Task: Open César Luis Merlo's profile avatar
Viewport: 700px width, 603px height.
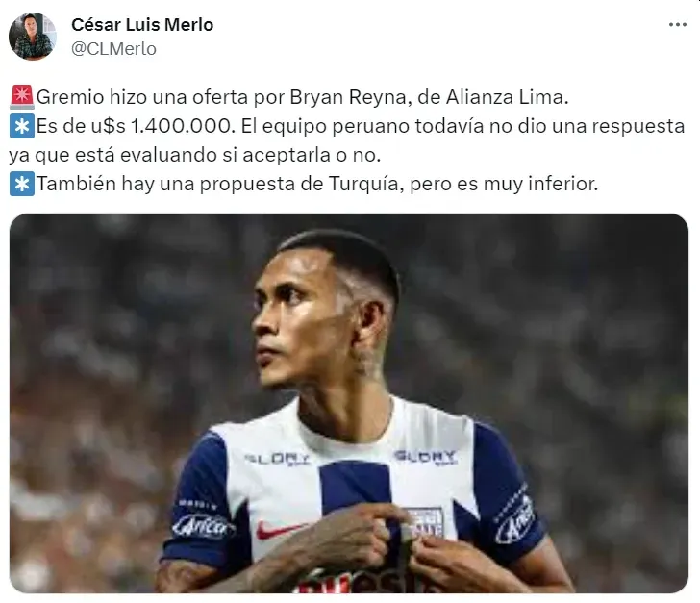Action: click(x=33, y=37)
